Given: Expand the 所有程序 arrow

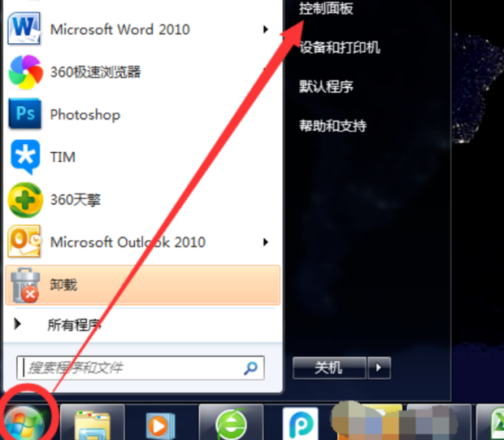Looking at the screenshot, I should (18, 325).
